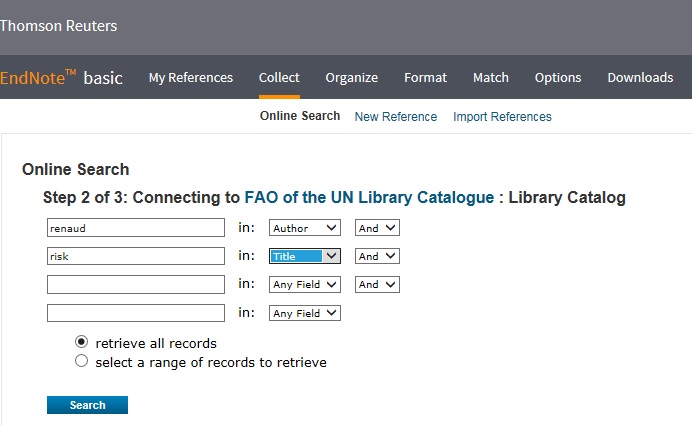Screen dimensions: 692x426
Task: Open the Format tab
Action: click(x=425, y=78)
